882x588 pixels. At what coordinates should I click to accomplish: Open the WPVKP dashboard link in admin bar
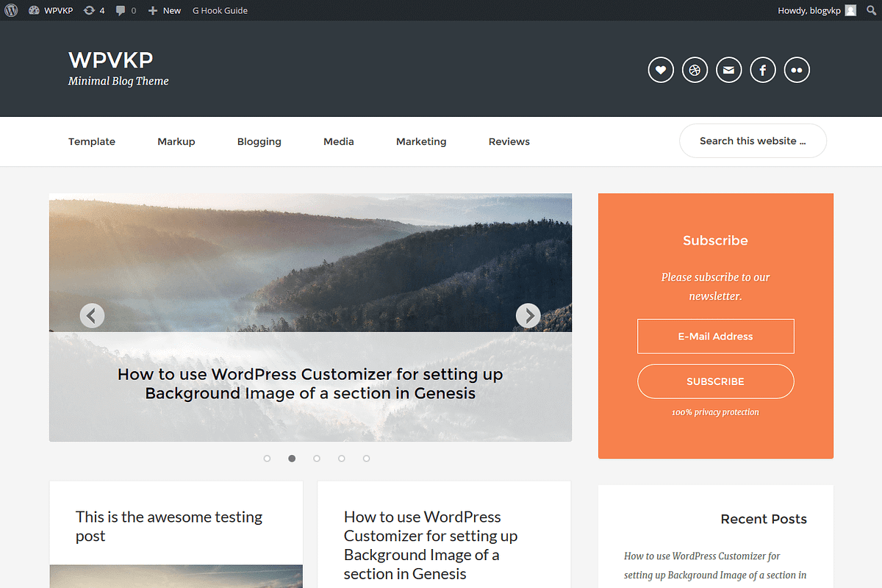(51, 10)
